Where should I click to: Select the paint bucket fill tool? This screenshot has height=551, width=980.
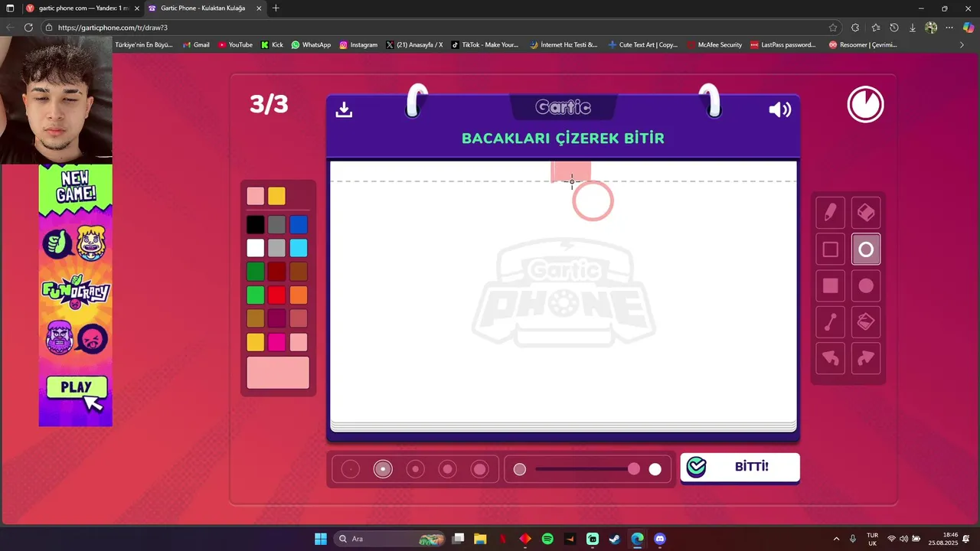point(866,322)
